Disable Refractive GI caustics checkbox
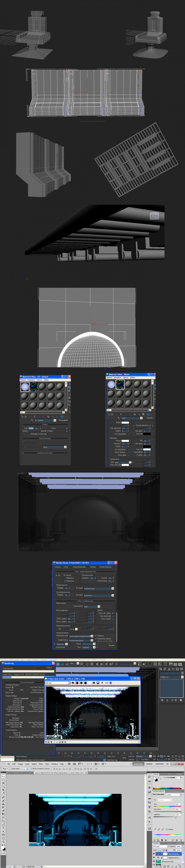 click(65, 581)
